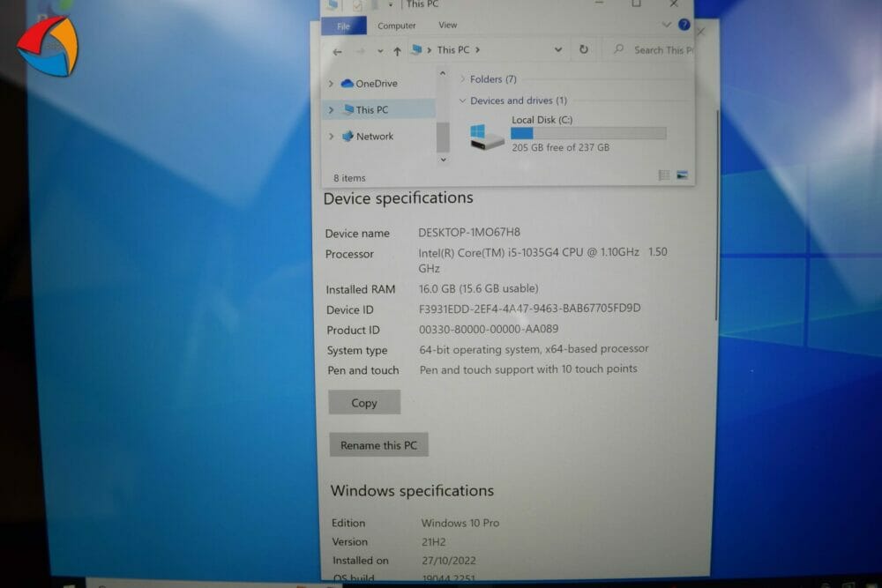Expand the Network tree node

point(332,136)
